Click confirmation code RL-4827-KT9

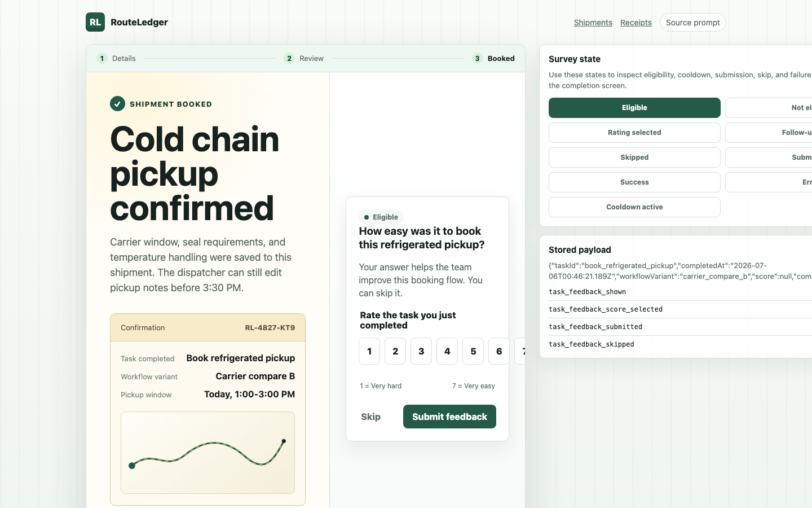point(270,327)
